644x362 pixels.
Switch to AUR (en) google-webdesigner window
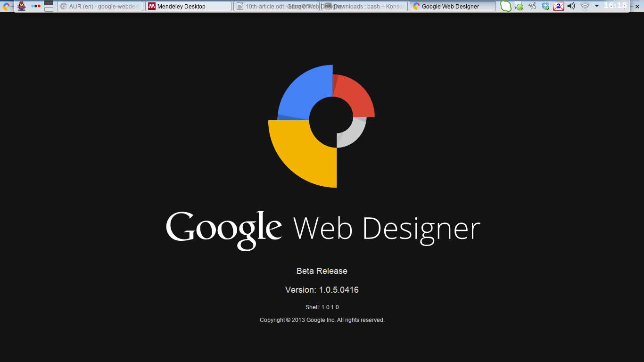[100, 6]
